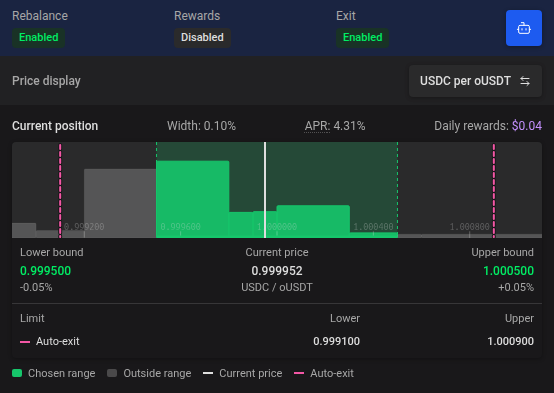This screenshot has height=393, width=554.
Task: Switch price display via USDC per oUSDT
Action: [x=475, y=81]
